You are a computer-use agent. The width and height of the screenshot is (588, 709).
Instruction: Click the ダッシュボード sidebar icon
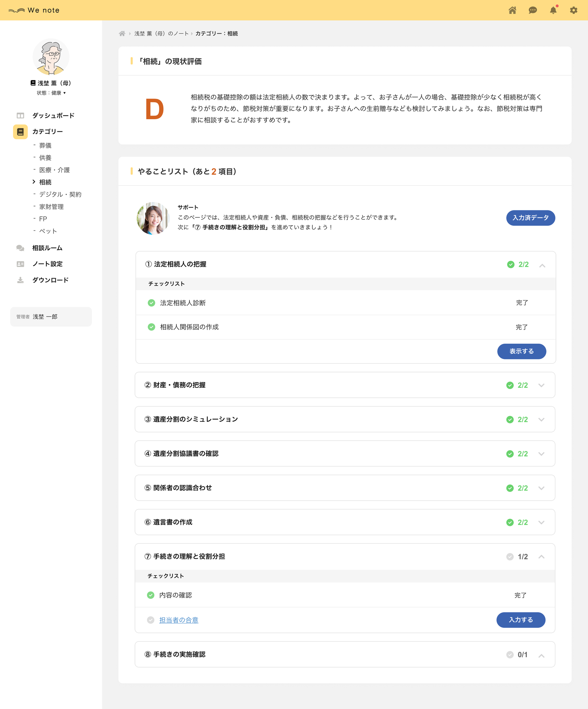(x=20, y=116)
